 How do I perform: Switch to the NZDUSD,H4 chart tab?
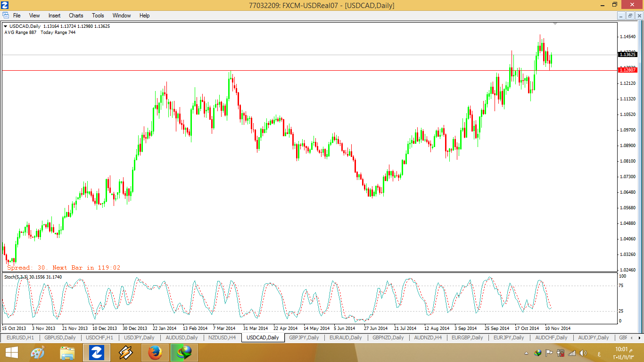click(222, 337)
